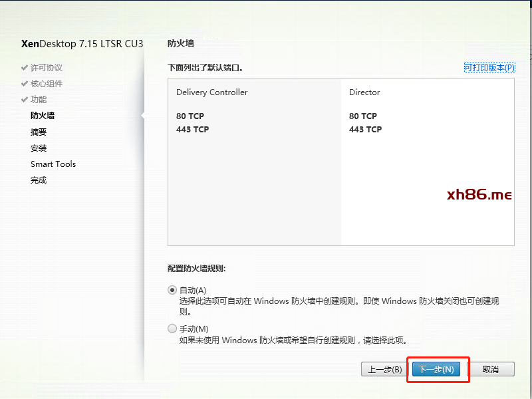Screen dimensions: 532x399
Task: Select the 手动(M) radio button
Action: coord(173,329)
